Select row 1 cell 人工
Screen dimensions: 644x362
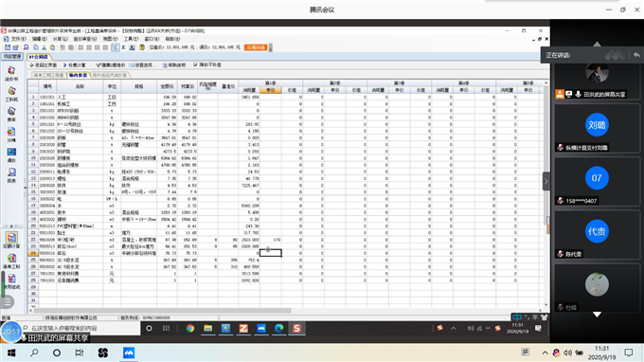pos(80,97)
